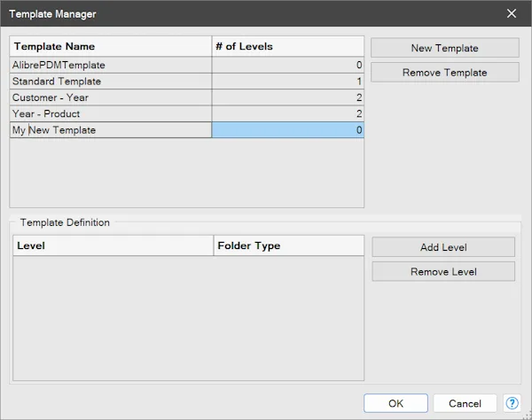Click the highlighted levels cell of My New Template

[287, 130]
